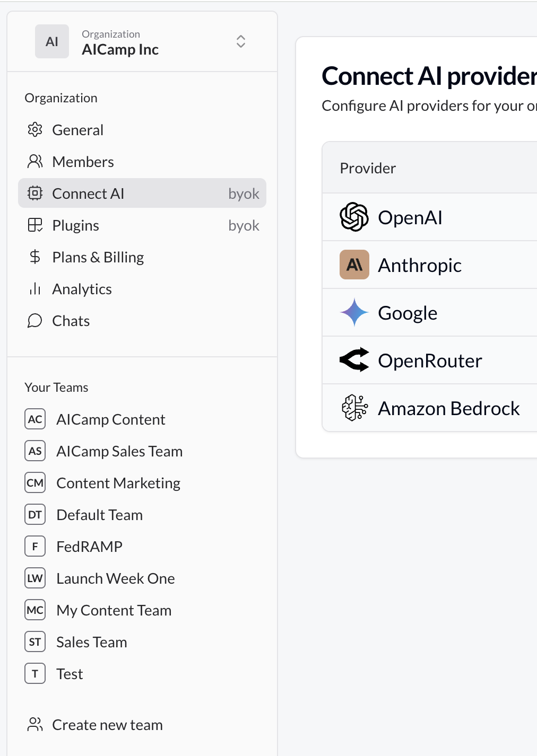Image resolution: width=537 pixels, height=756 pixels.
Task: Go to Plans & Billing
Action: (142, 257)
